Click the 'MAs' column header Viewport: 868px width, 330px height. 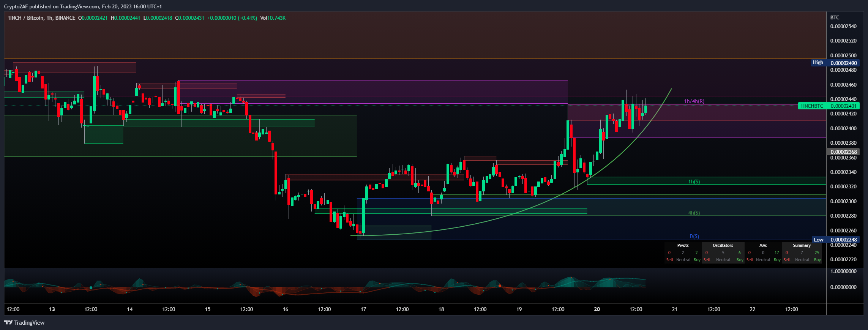(763, 245)
